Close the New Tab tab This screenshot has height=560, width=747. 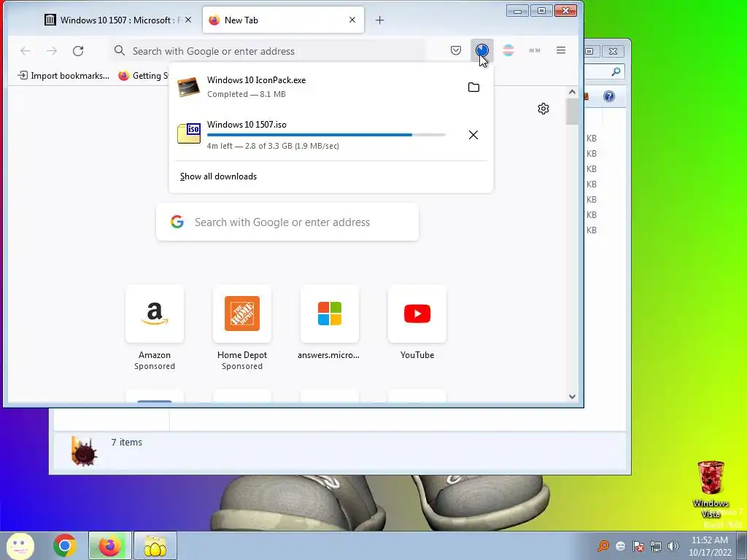pyautogui.click(x=352, y=20)
